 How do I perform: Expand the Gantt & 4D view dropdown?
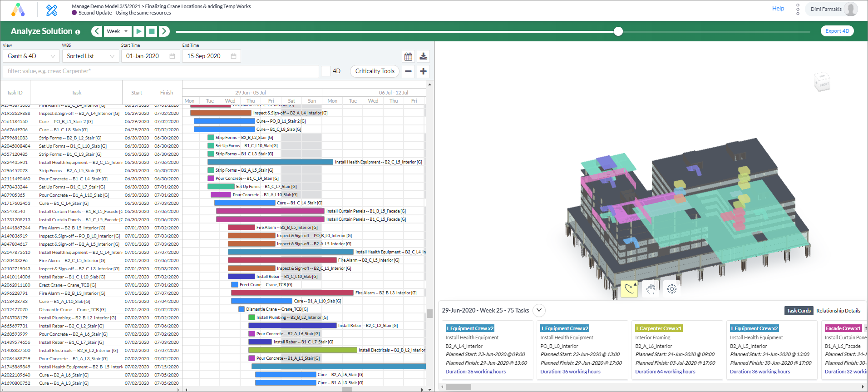[31, 56]
